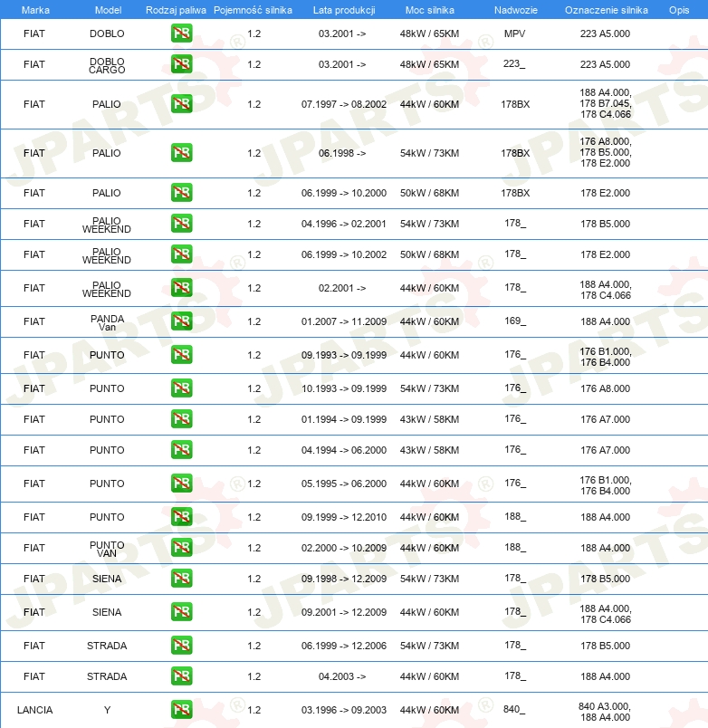Click the date range 01.1994 -> 09.1999
Screen dimensions: 708x728
pyautogui.click(x=343, y=419)
